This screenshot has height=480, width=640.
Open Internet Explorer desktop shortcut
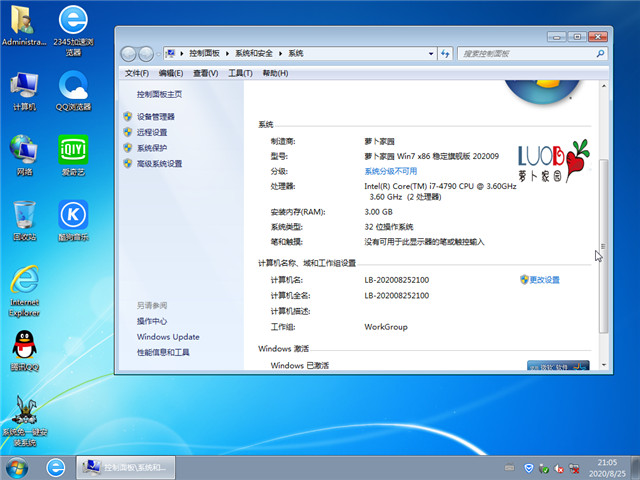click(x=24, y=291)
